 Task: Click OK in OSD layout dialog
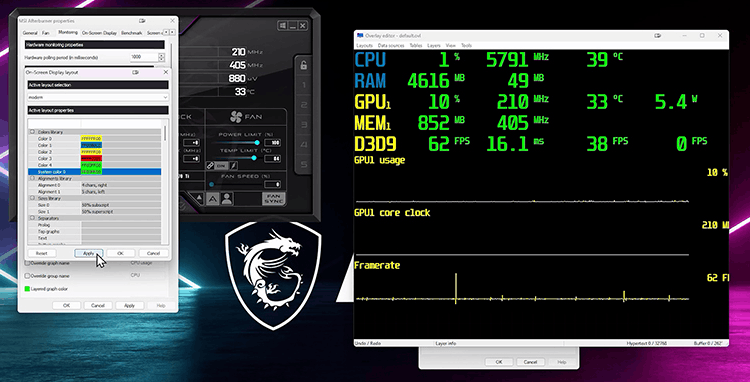(121, 253)
